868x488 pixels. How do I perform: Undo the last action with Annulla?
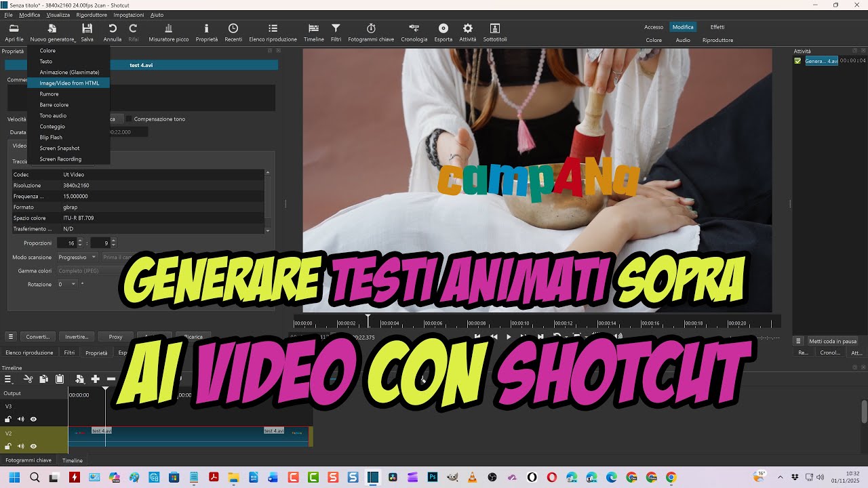(113, 32)
